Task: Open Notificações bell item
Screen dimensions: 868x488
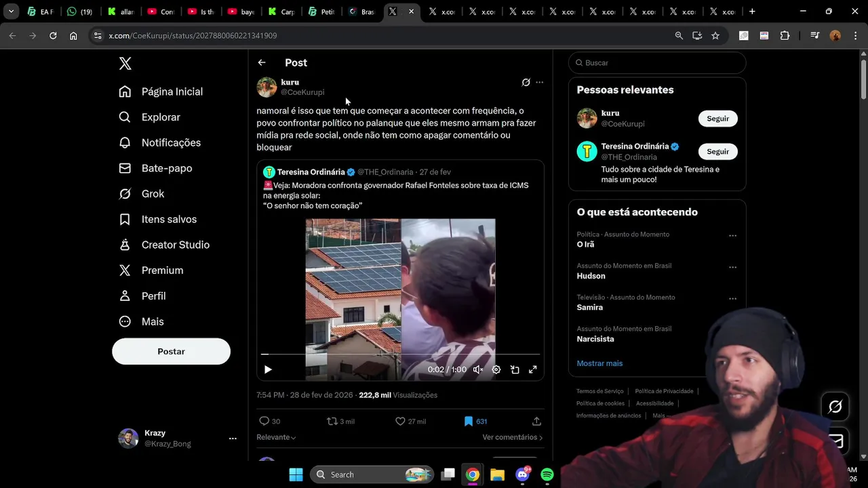Action: click(161, 142)
